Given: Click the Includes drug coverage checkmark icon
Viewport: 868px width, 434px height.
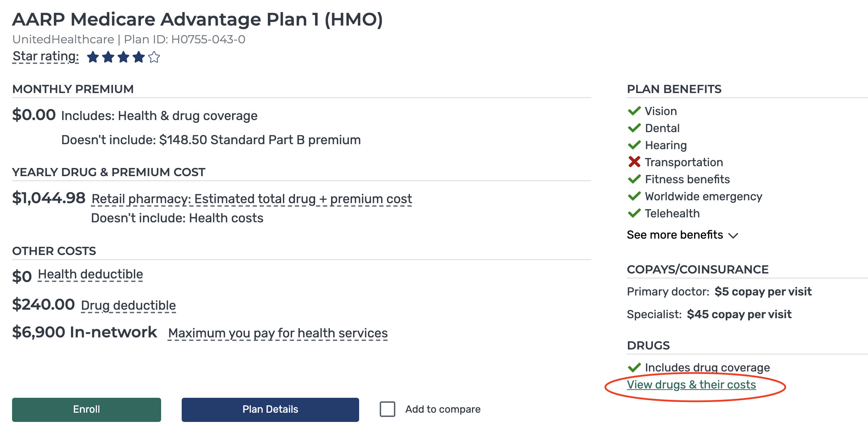Looking at the screenshot, I should (x=634, y=368).
